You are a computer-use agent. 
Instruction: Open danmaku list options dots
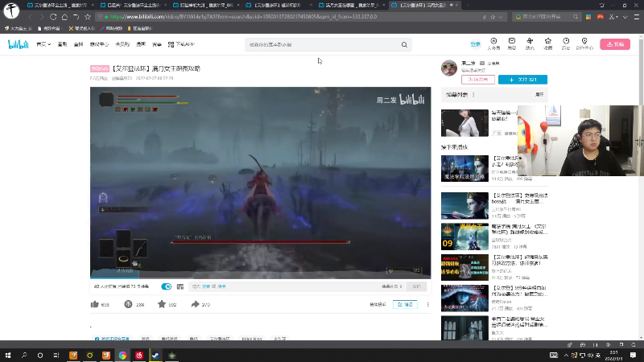coord(473,95)
